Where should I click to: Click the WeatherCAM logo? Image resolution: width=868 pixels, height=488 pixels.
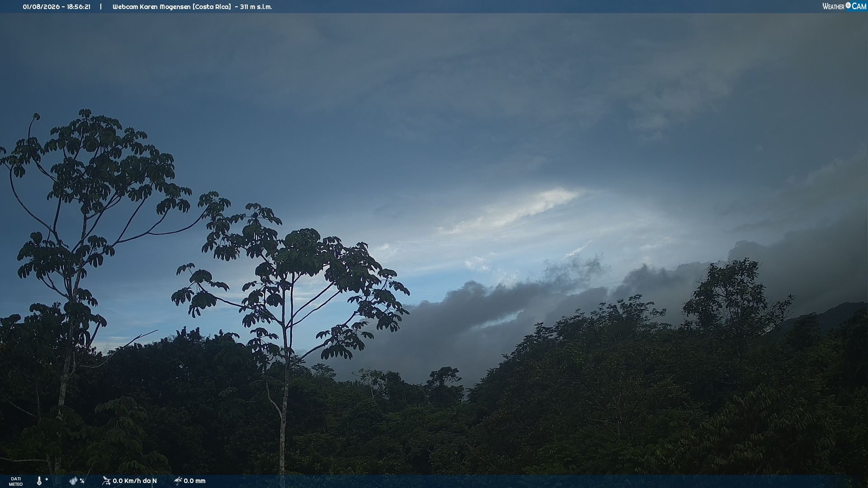(844, 6)
